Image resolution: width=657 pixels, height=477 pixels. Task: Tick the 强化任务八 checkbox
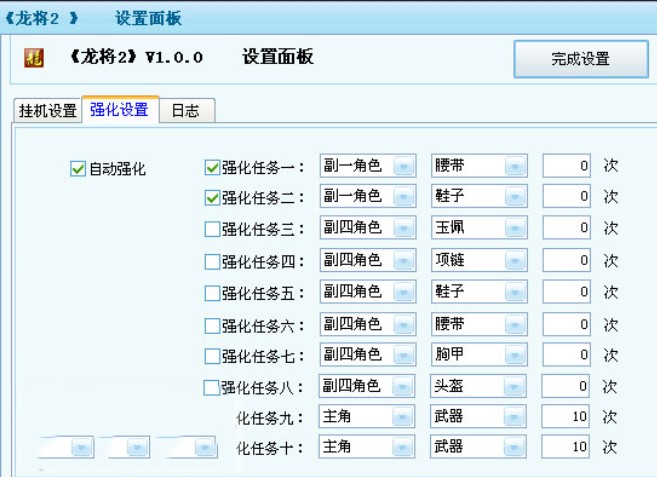211,388
